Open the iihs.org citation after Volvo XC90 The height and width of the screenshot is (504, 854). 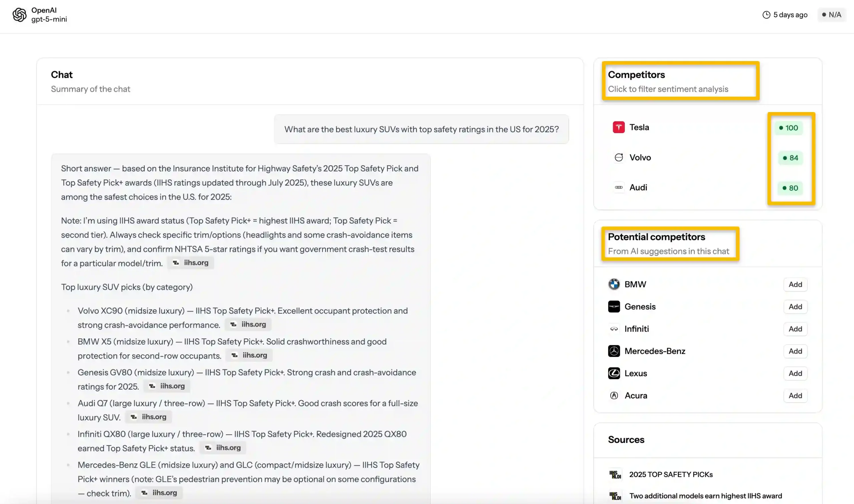click(x=249, y=325)
